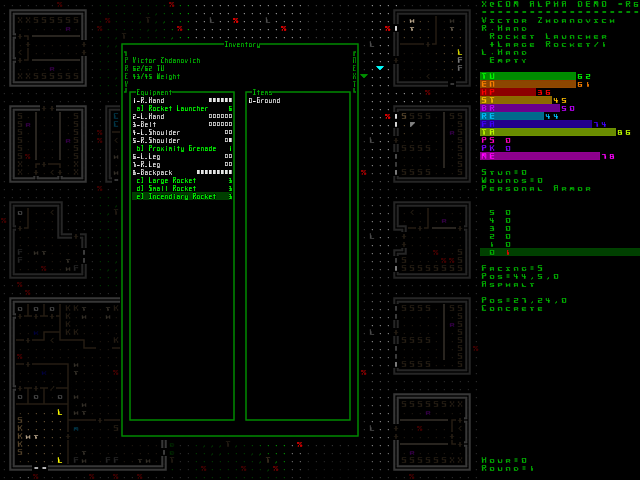
Task: Click the Equipment panel heading
Action: (154, 93)
